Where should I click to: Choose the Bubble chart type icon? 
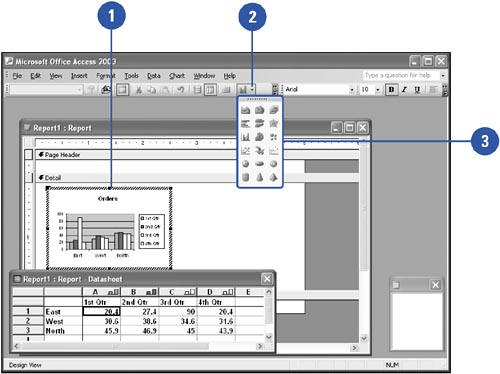click(x=273, y=137)
